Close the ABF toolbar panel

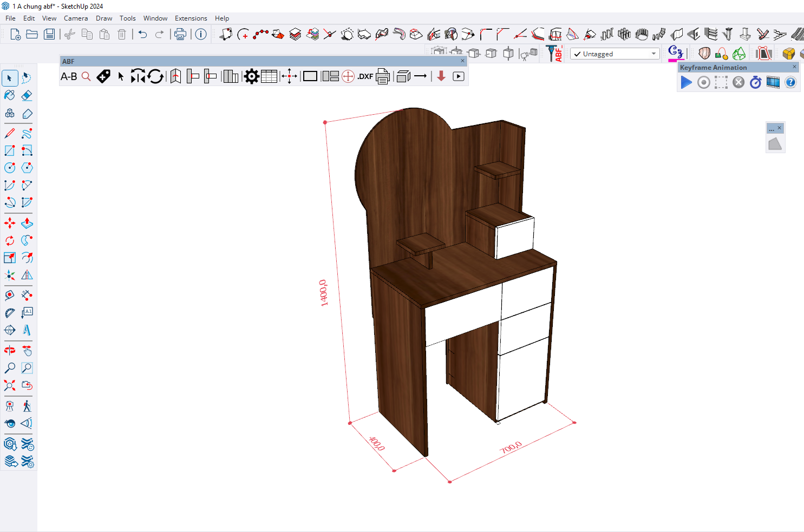click(x=462, y=61)
